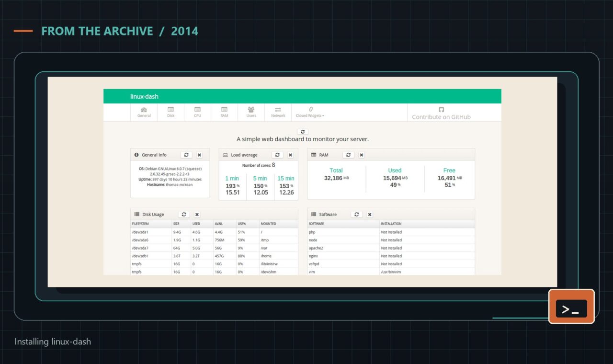Click the Total RAM value 32,186 MB

coord(336,178)
